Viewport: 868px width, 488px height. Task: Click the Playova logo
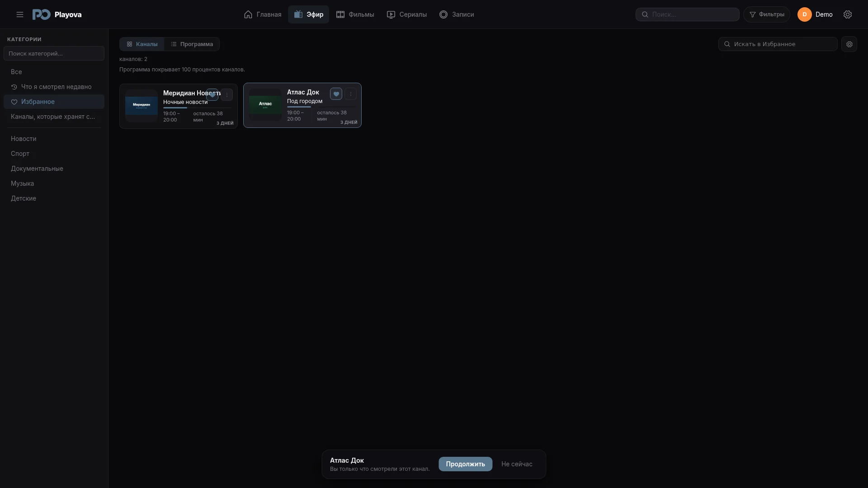tap(57, 14)
